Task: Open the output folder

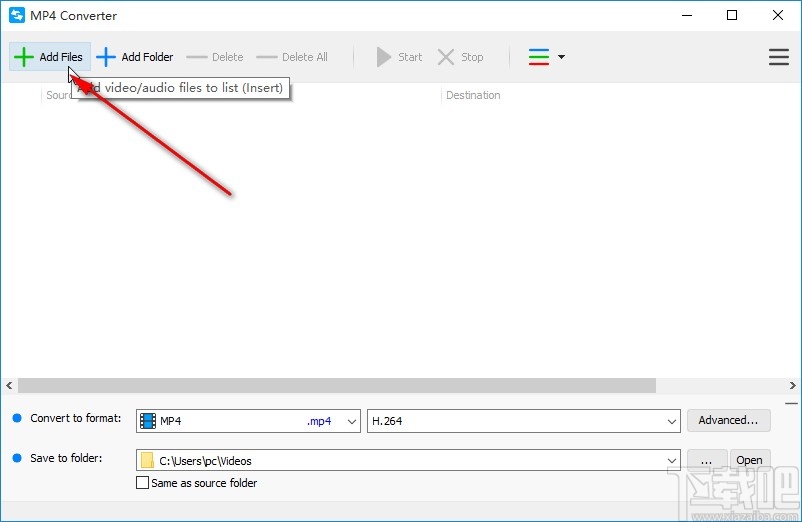Action: 749,460
